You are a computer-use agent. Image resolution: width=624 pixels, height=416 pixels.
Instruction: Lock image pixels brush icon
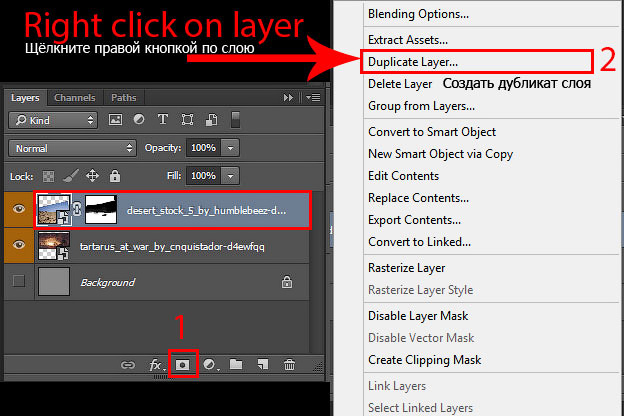point(70,176)
